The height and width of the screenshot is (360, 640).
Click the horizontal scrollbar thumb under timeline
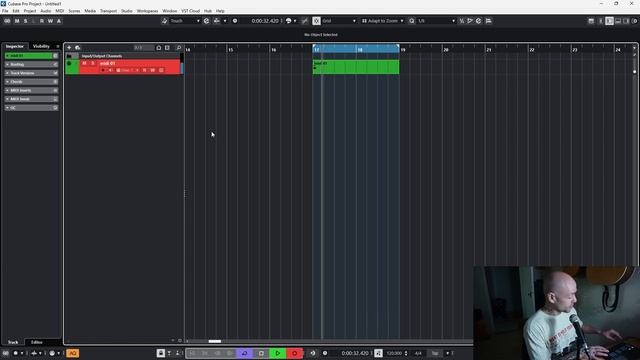click(x=215, y=341)
